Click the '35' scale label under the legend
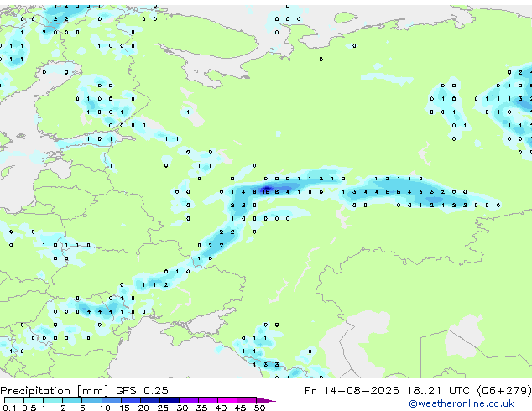532x411 pixels. pyautogui.click(x=201, y=408)
